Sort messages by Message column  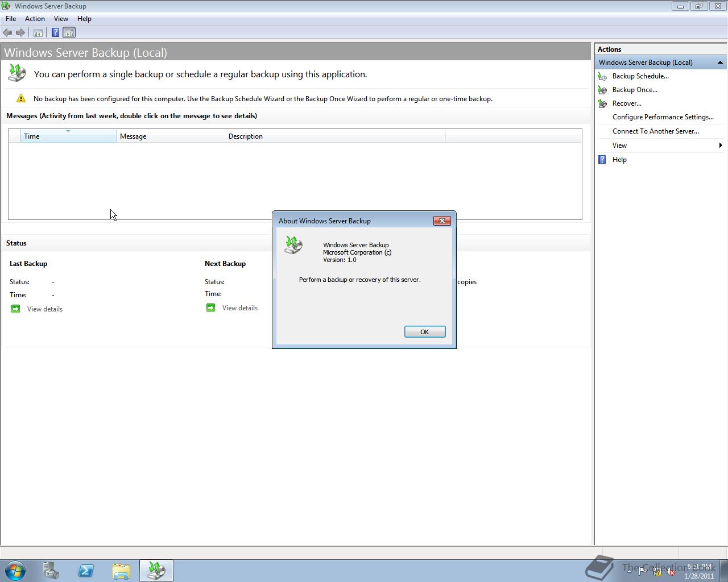point(171,136)
